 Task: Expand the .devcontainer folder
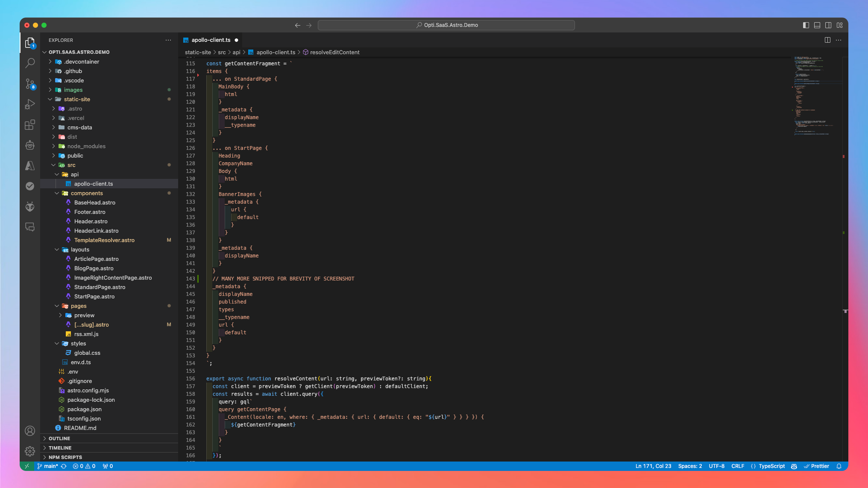82,61
